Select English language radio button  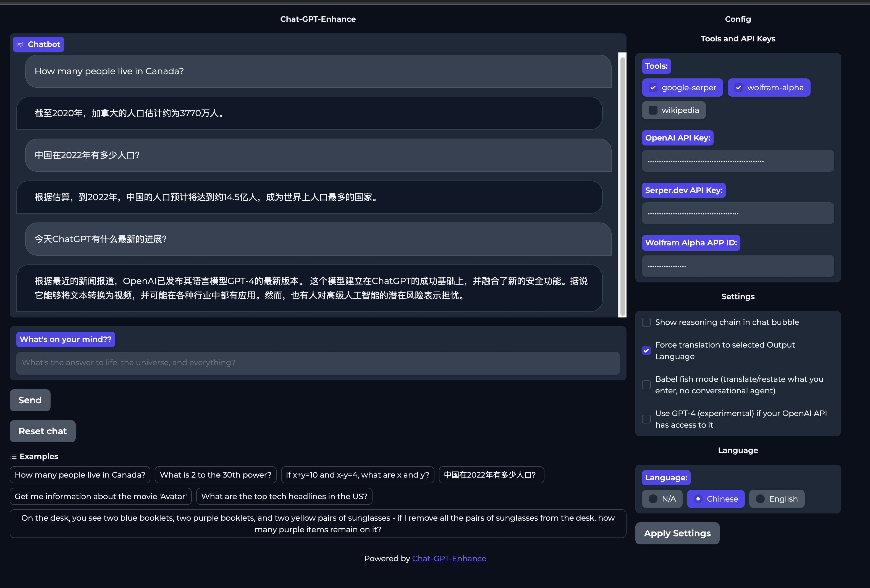point(760,499)
